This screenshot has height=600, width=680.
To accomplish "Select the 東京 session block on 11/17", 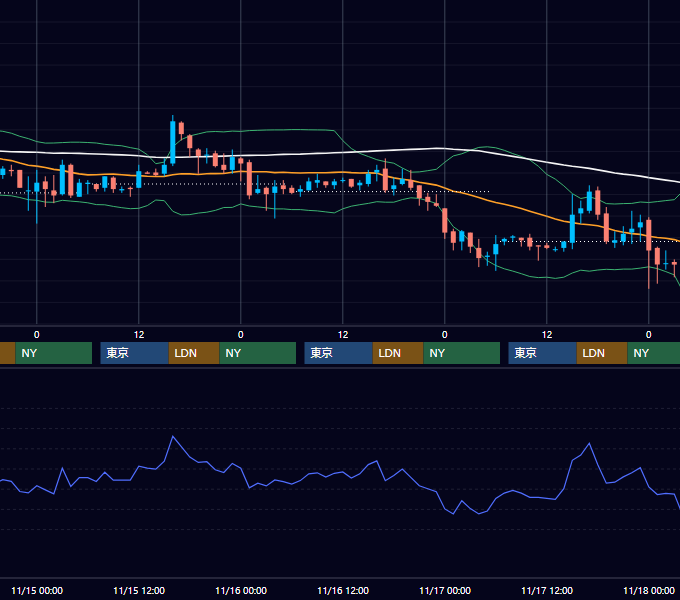I will pos(543,353).
